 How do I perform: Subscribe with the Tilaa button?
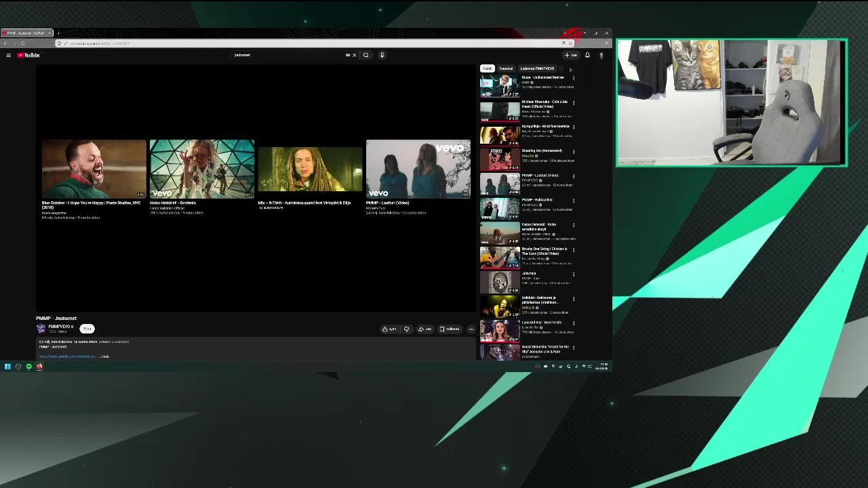[x=87, y=329]
